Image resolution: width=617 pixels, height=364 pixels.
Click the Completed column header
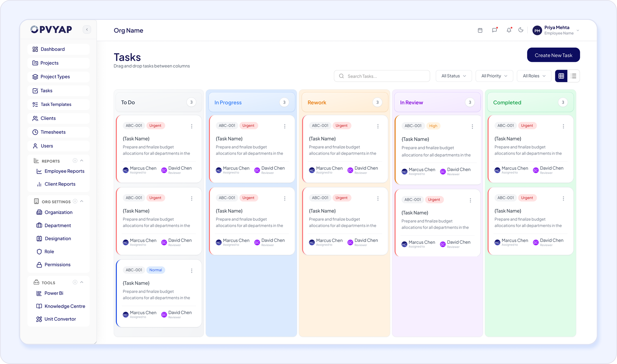click(530, 102)
